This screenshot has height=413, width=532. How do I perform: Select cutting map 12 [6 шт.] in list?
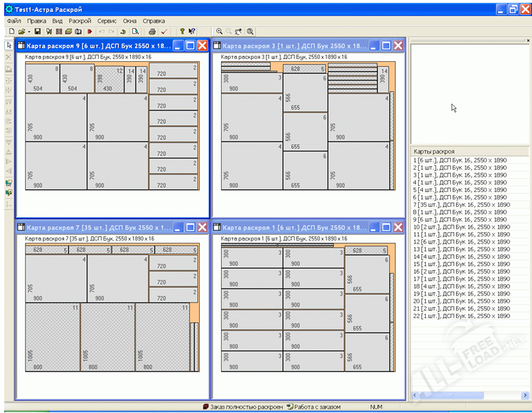(460, 241)
